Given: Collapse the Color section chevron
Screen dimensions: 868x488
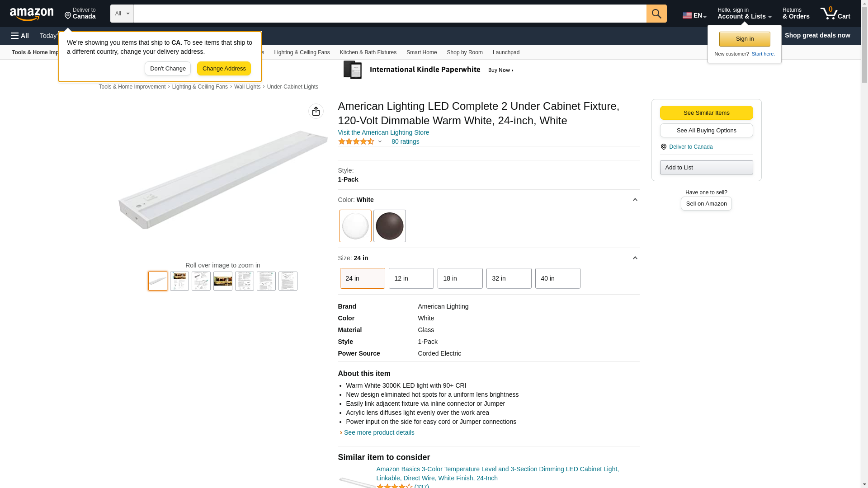Looking at the screenshot, I should (x=635, y=200).
